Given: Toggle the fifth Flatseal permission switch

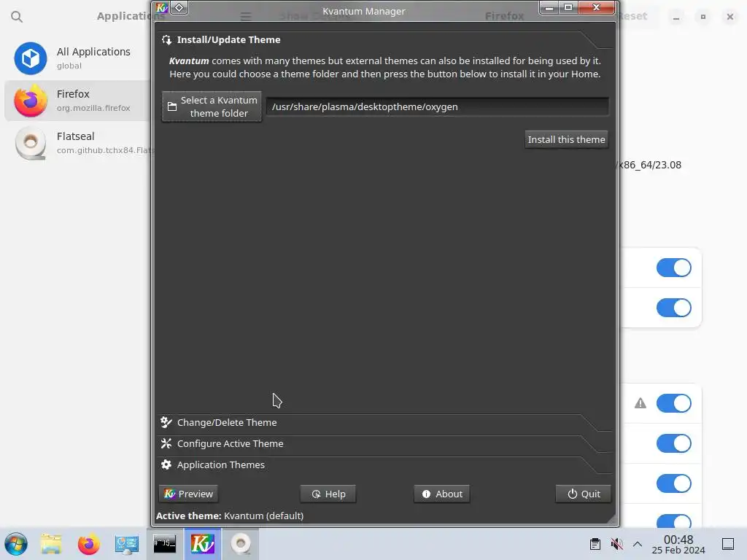Looking at the screenshot, I should coord(673,483).
